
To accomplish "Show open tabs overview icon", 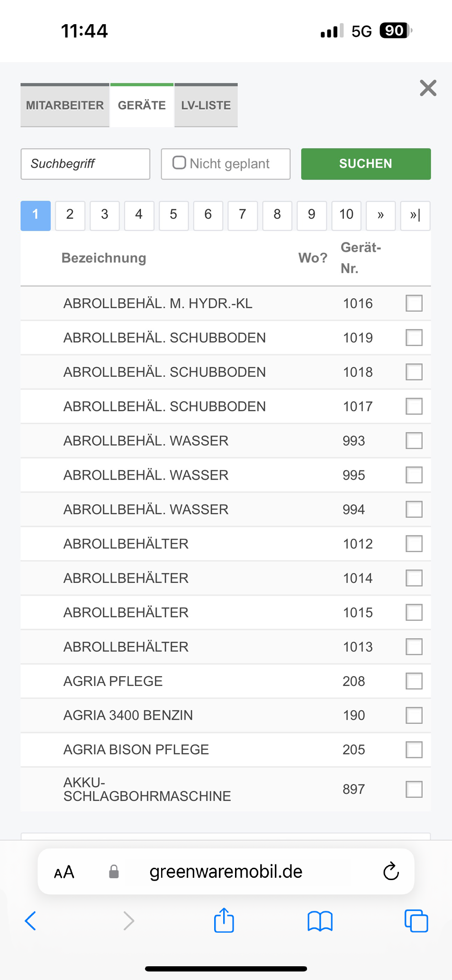I will [x=416, y=921].
